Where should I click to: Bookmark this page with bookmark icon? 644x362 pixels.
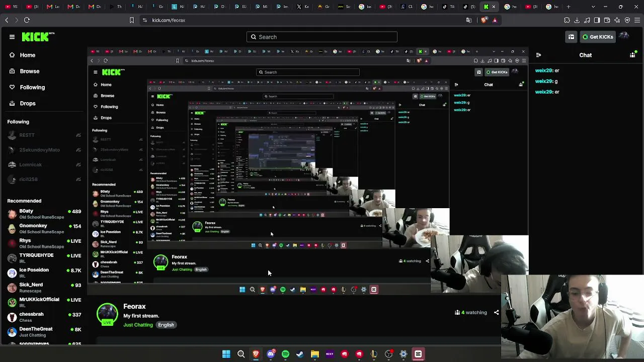click(132, 20)
